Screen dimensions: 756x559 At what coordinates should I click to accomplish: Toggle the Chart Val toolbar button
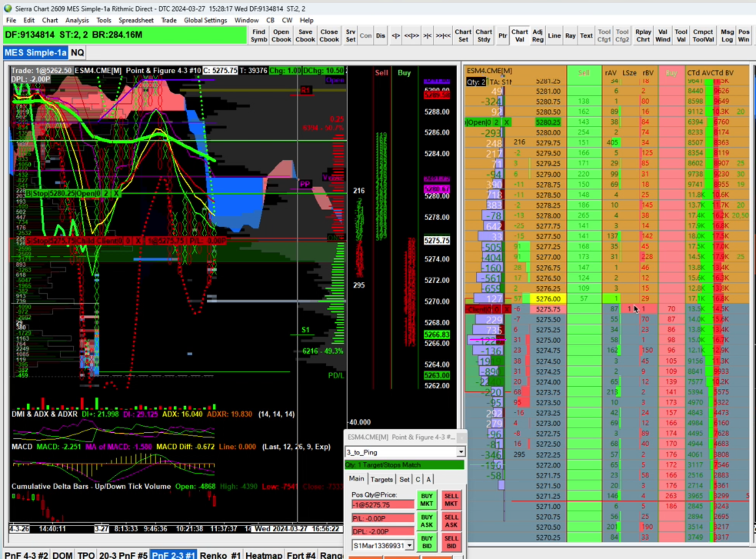[x=519, y=35]
